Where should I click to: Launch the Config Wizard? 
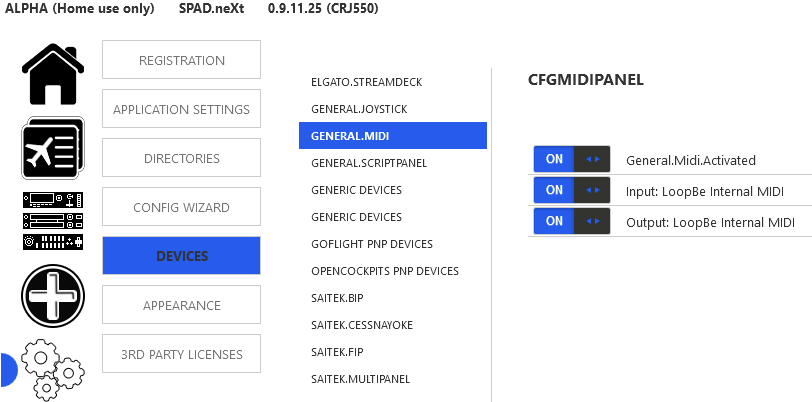click(x=181, y=207)
